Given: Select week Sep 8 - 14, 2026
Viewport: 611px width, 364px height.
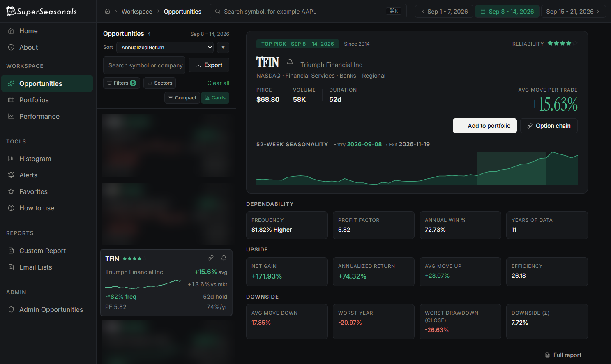Looking at the screenshot, I should [x=507, y=12].
